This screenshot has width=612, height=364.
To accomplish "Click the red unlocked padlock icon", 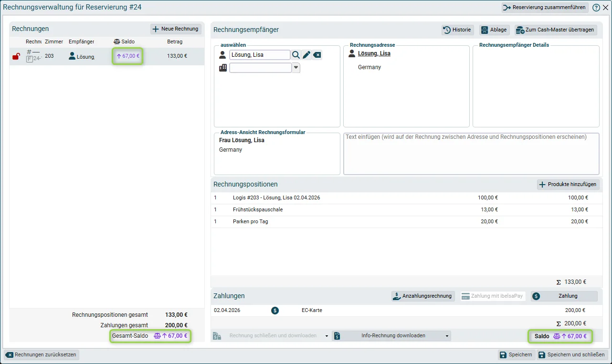I will pyautogui.click(x=16, y=56).
